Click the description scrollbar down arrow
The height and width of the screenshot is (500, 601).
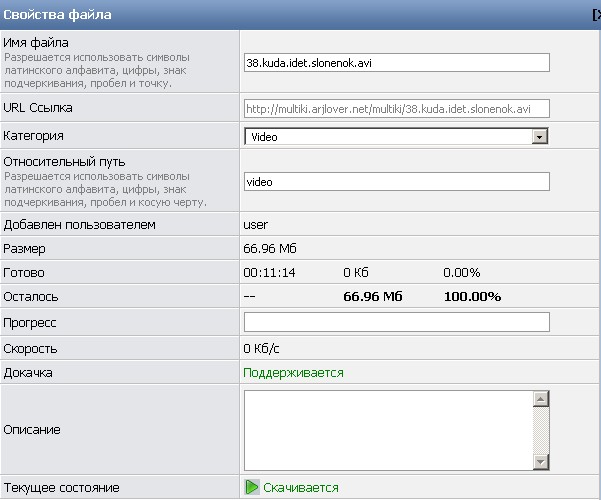(541, 462)
